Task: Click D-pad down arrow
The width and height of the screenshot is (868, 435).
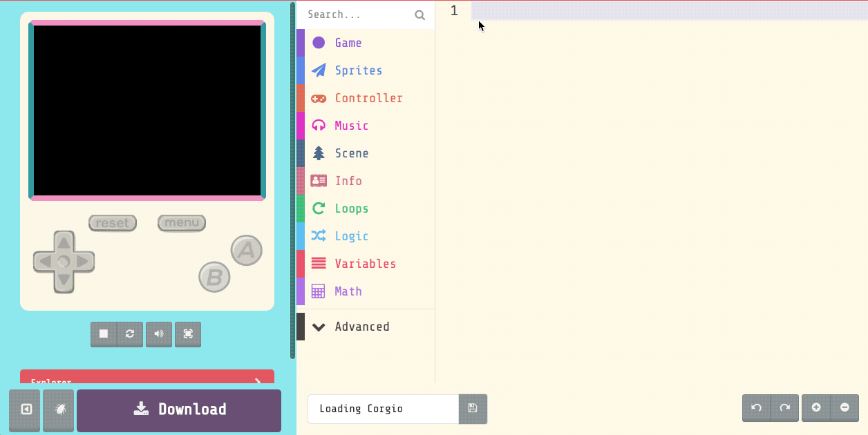Action: (x=64, y=280)
